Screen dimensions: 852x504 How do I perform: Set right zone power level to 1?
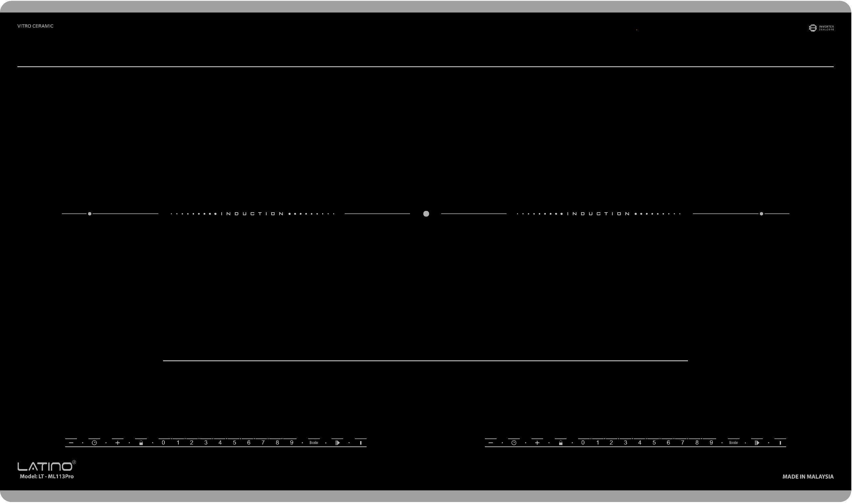click(597, 443)
